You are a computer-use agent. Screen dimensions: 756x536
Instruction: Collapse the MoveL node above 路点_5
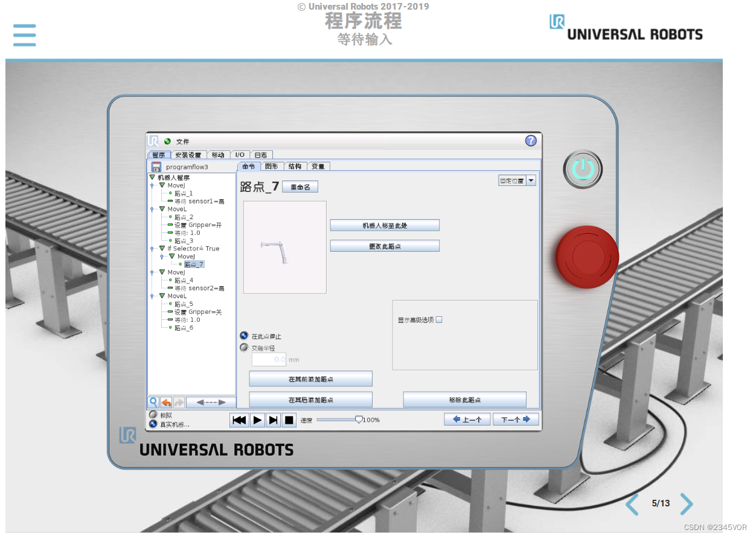[162, 296]
